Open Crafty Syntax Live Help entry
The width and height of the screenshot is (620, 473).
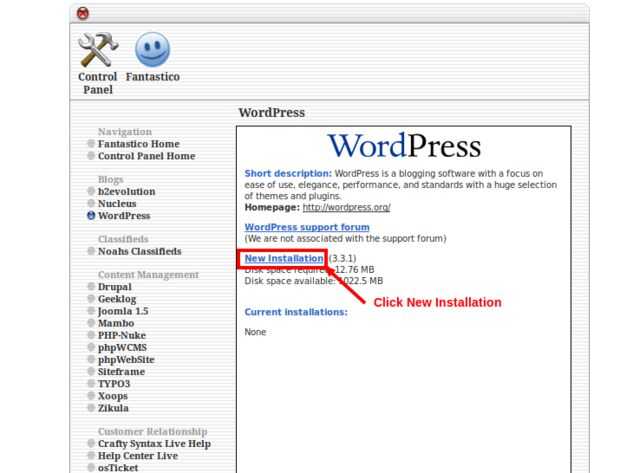(x=154, y=444)
